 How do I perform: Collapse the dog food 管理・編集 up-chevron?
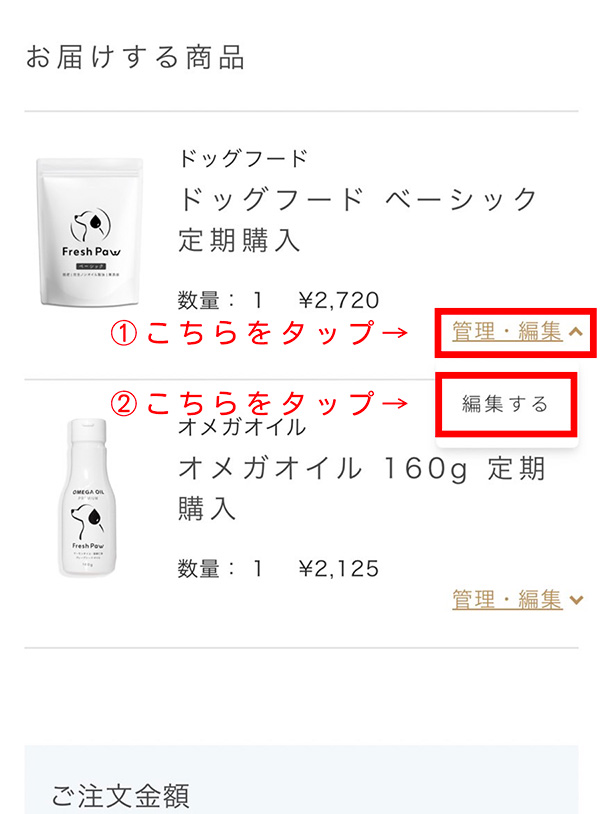576,332
